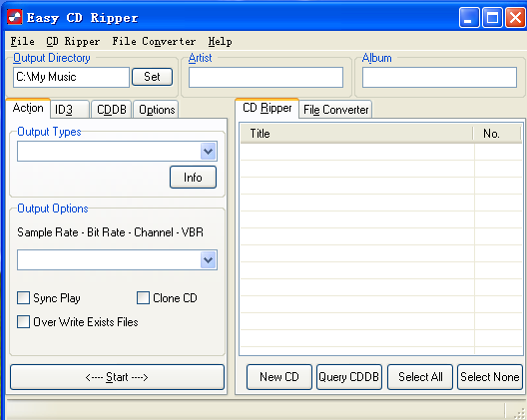The height and width of the screenshot is (420, 527).
Task: Open the File menu
Action: point(22,42)
